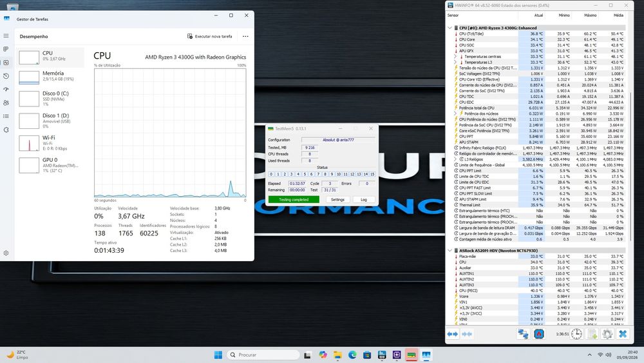Click green Testing completed bar in TestMem5

pos(294,200)
